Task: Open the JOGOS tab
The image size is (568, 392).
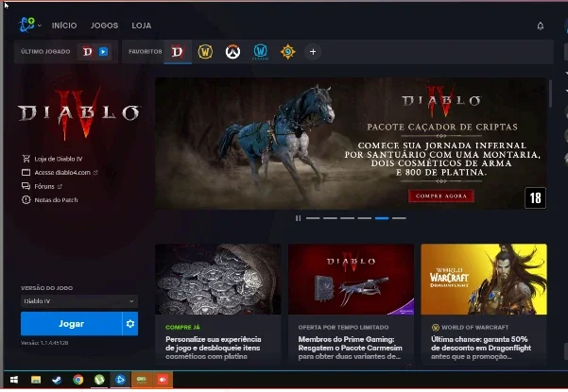Action: 104,26
